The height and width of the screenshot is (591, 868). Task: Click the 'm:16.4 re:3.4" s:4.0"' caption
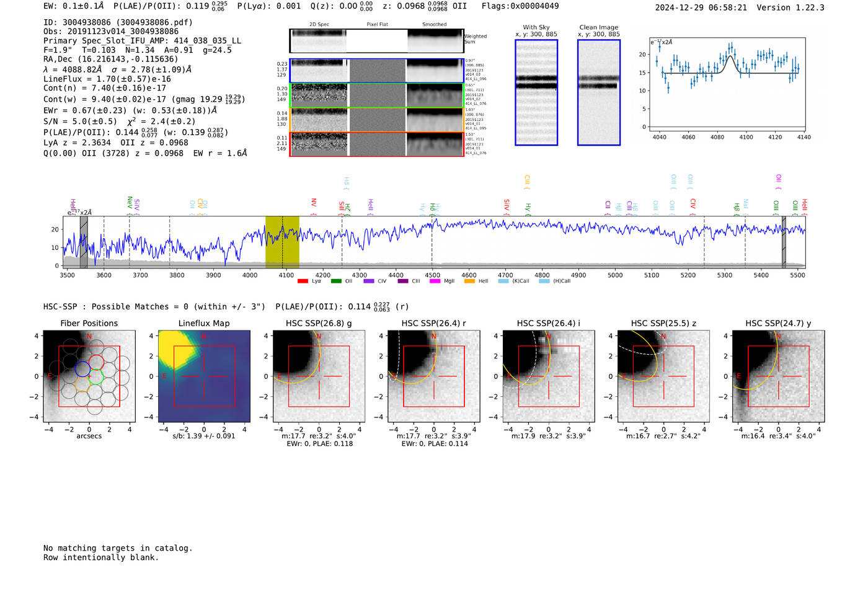click(779, 436)
